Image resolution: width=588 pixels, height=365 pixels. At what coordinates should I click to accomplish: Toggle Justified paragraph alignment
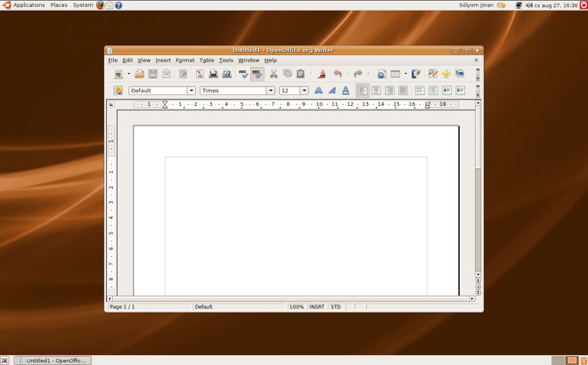(x=403, y=90)
